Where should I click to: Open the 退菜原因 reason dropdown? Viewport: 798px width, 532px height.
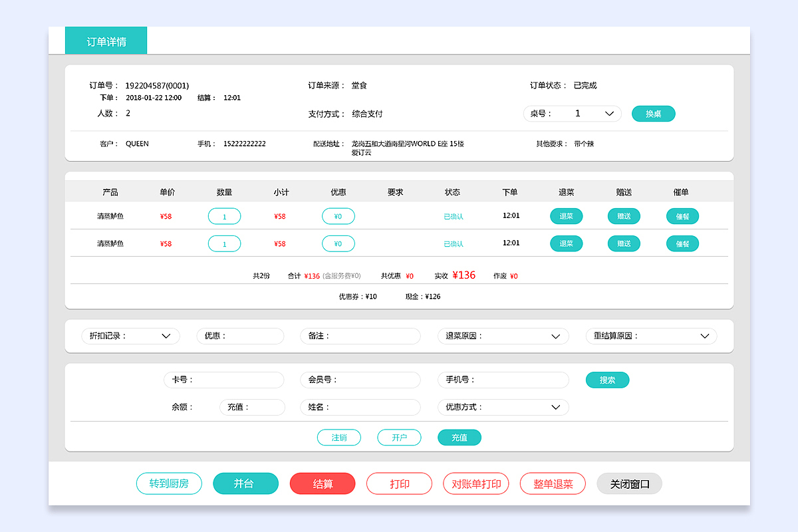[556, 336]
